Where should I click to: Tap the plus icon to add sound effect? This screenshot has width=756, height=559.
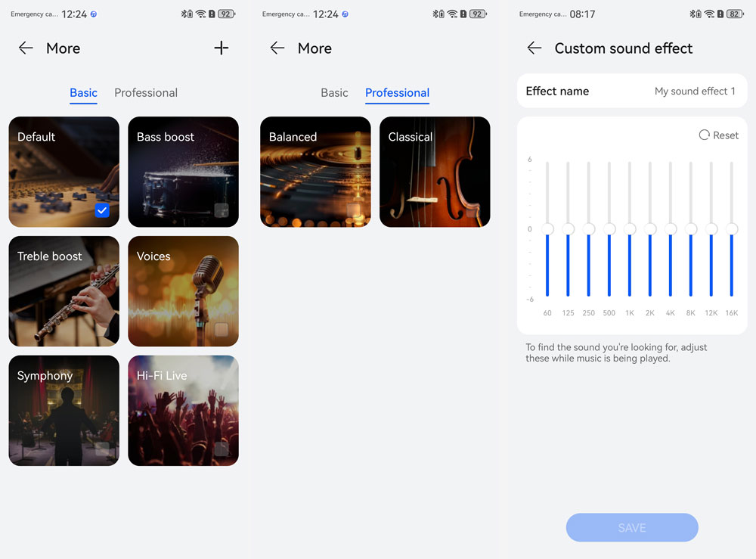click(221, 48)
